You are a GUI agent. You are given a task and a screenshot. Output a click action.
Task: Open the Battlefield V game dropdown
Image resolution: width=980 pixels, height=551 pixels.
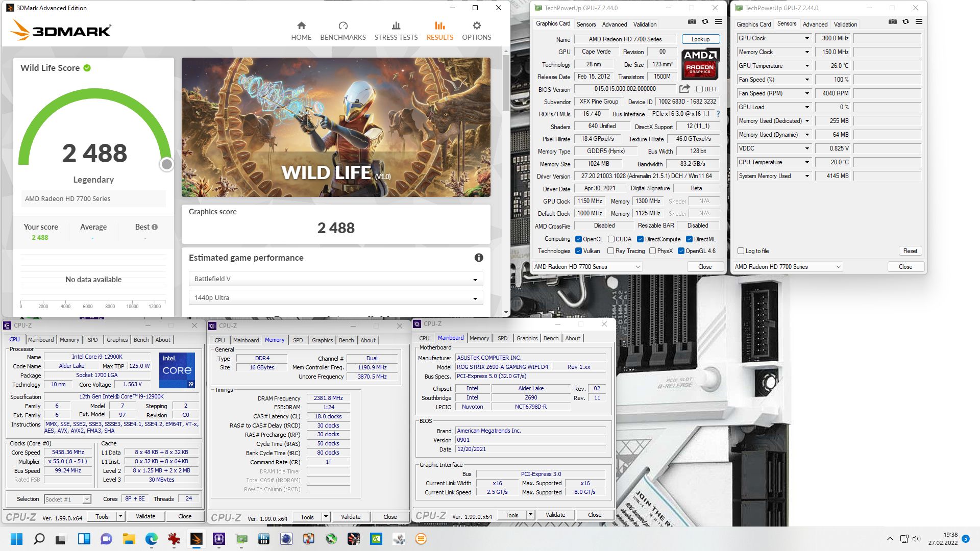(336, 279)
